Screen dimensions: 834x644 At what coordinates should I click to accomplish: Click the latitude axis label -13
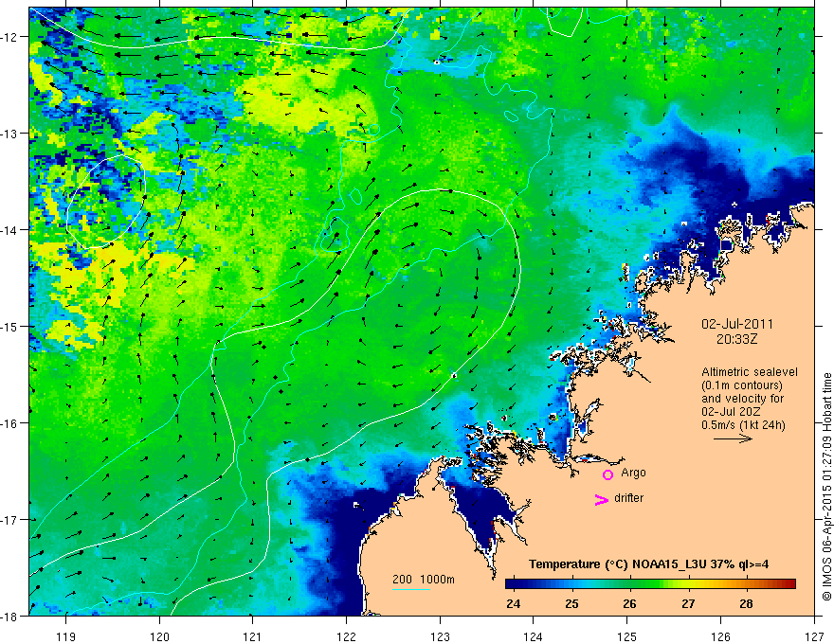(x=9, y=134)
